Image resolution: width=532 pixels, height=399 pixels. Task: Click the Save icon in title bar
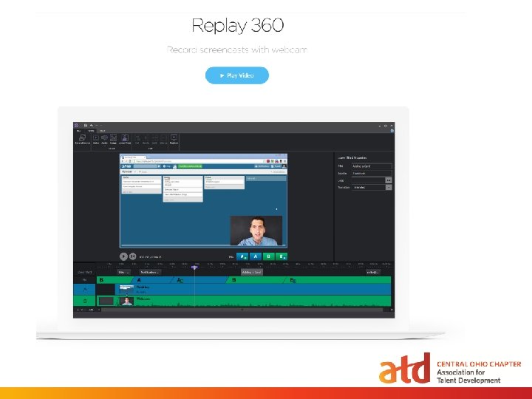tap(86, 126)
